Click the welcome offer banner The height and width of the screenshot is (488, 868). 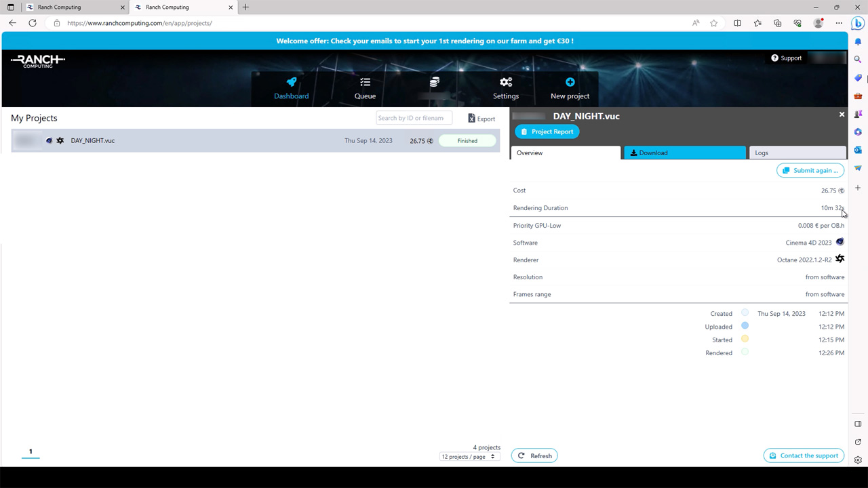click(425, 41)
